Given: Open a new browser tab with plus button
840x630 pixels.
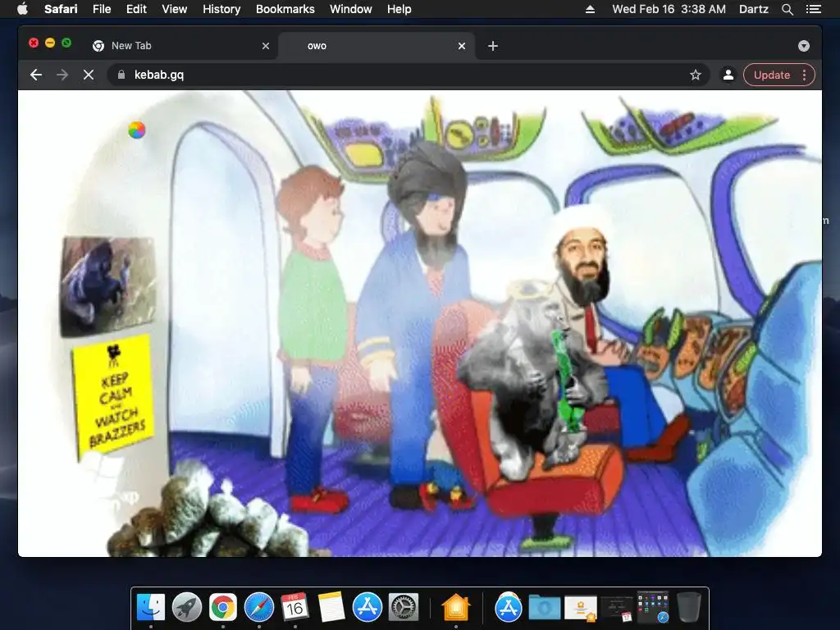Looking at the screenshot, I should tap(493, 46).
